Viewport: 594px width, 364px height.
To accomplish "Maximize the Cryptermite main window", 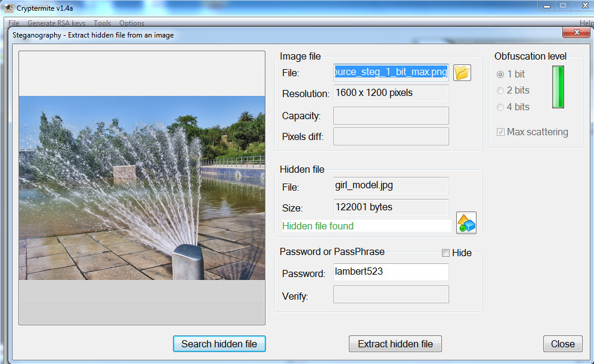I will [x=563, y=6].
